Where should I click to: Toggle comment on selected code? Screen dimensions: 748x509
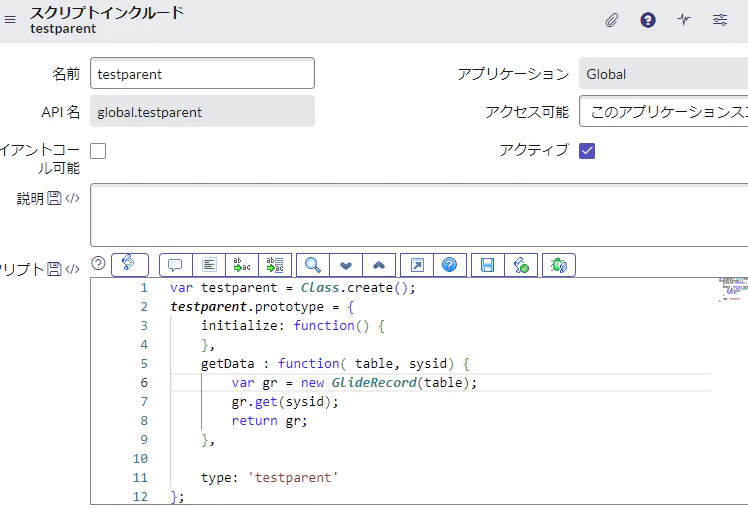pos(176,265)
